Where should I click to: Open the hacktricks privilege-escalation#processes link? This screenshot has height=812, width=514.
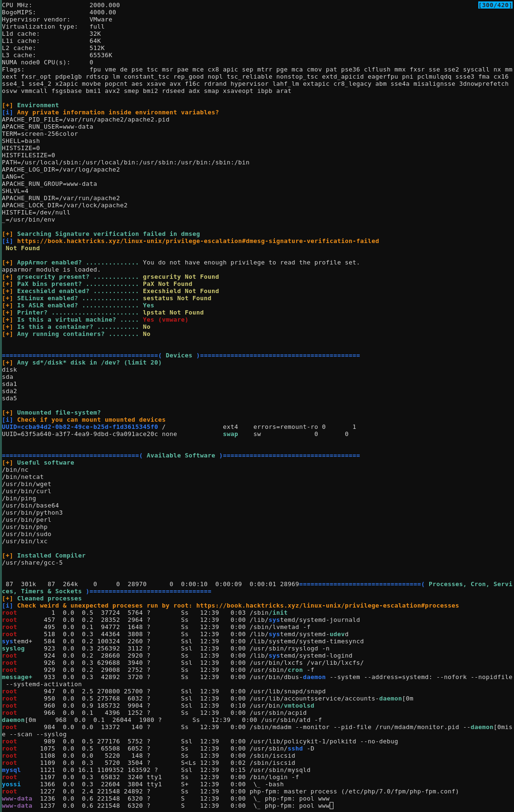(327, 606)
